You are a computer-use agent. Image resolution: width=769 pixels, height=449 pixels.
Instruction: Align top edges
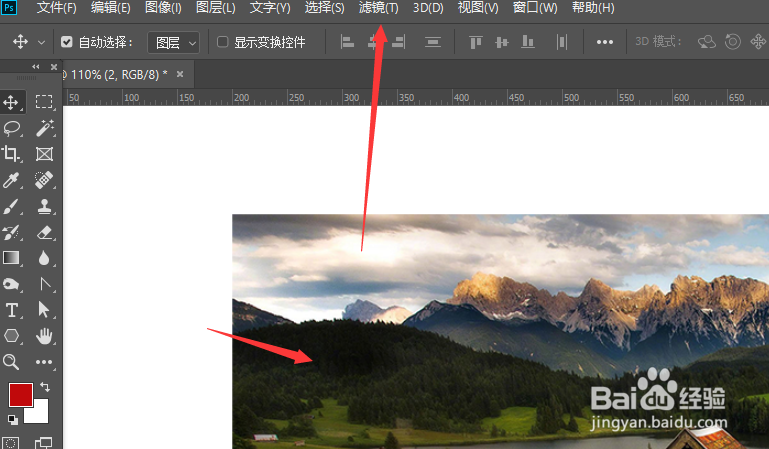(x=476, y=42)
